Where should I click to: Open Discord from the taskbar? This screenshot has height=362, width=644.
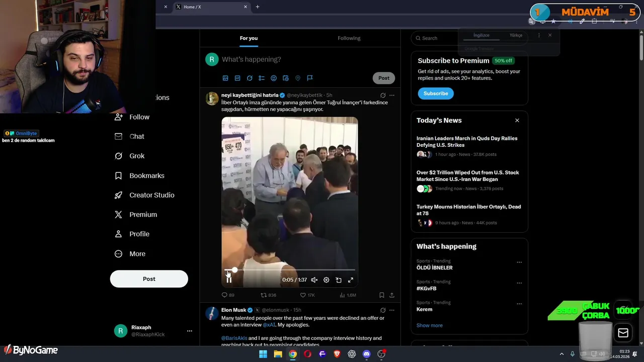pyautogui.click(x=367, y=354)
